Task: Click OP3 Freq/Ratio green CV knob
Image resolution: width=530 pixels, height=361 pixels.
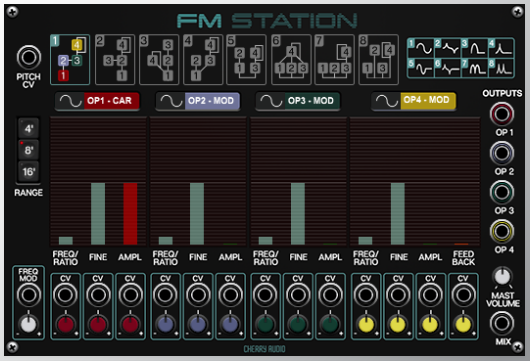Action: coord(265,324)
